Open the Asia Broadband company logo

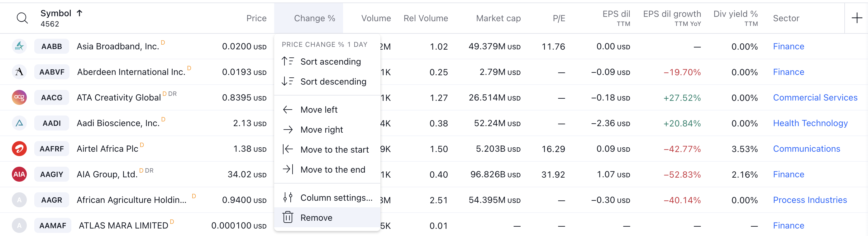coord(19,46)
